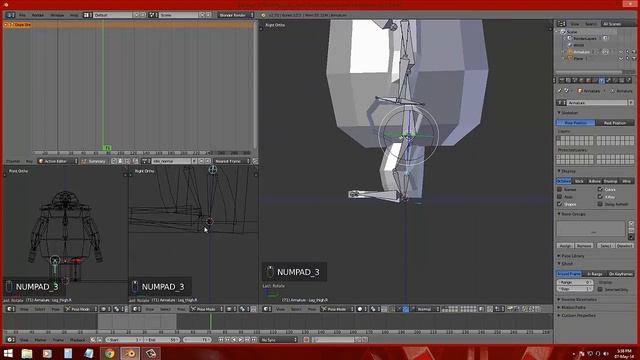Click the Rest Position button

(615, 123)
